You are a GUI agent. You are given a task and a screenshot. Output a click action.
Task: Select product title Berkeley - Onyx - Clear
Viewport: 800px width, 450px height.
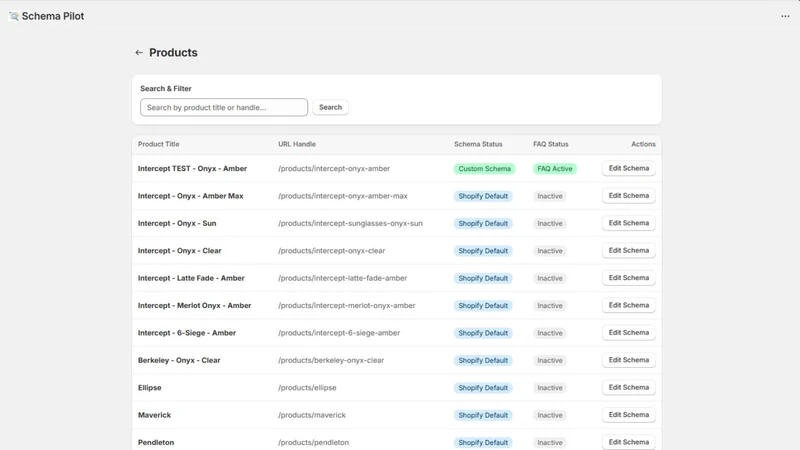point(179,360)
